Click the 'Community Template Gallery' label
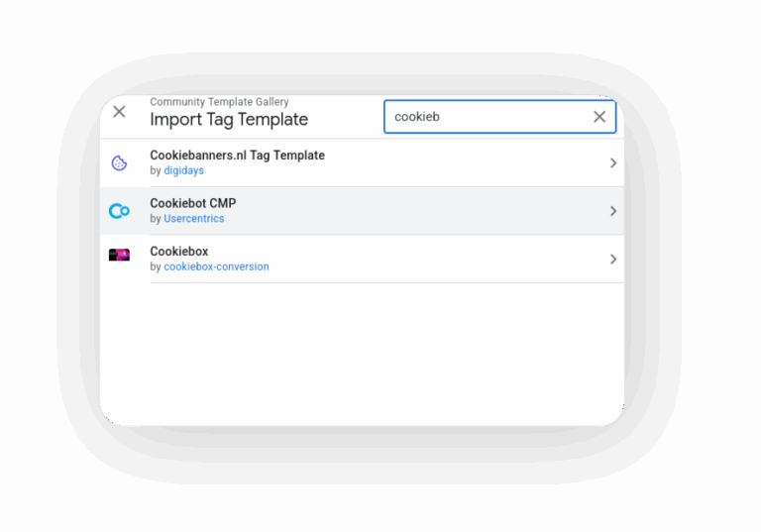This screenshot has height=532, width=761. pyautogui.click(x=219, y=102)
